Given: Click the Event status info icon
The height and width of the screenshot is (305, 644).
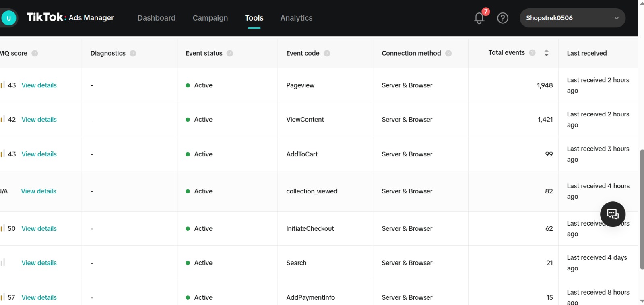Looking at the screenshot, I should pyautogui.click(x=230, y=53).
